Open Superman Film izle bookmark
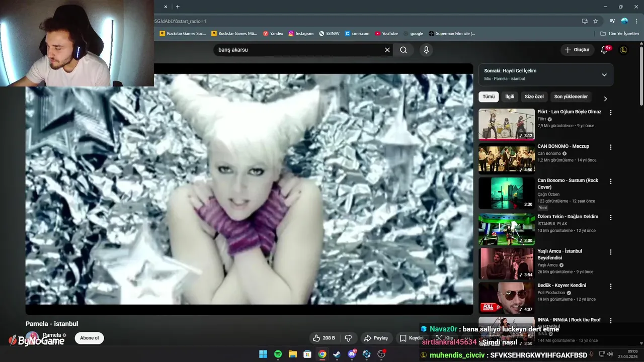 [x=452, y=34]
